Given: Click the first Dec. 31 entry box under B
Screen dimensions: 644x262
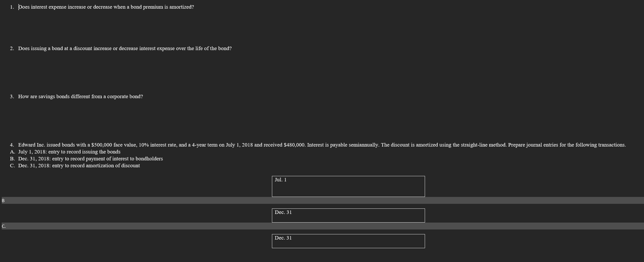Looking at the screenshot, I should [x=348, y=215].
